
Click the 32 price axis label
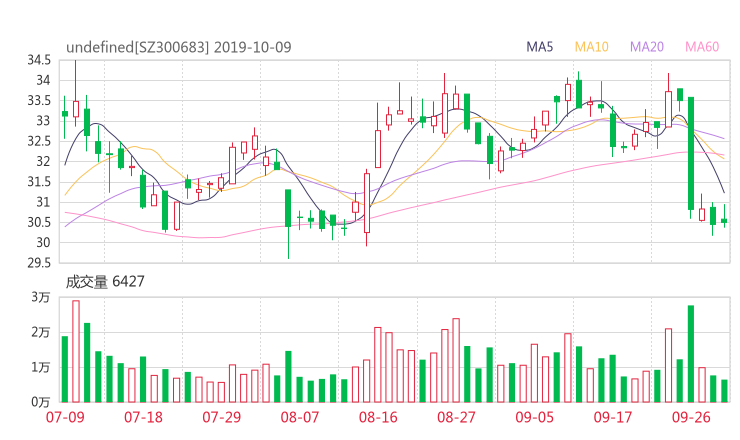[43, 161]
